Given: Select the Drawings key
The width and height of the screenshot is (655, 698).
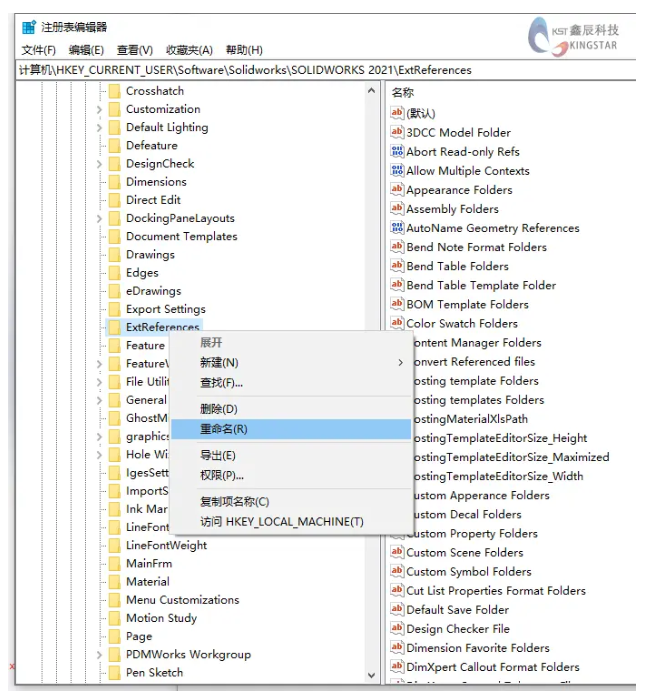Looking at the screenshot, I should click(150, 255).
